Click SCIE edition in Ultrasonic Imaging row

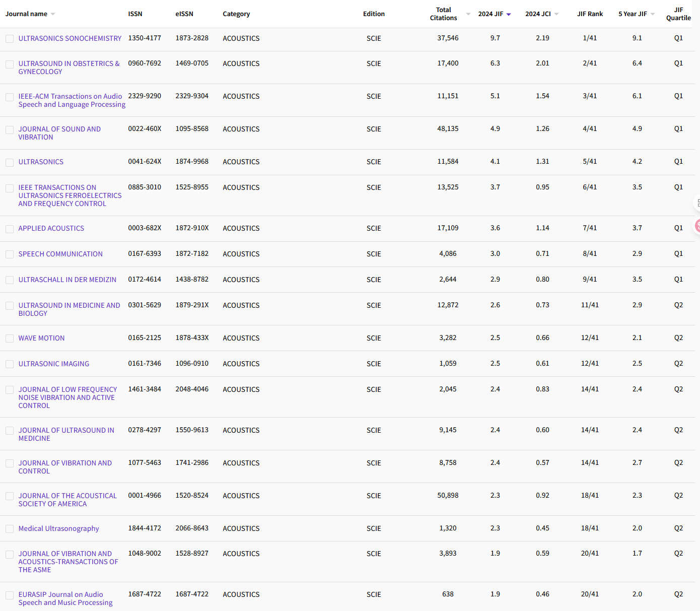point(374,364)
